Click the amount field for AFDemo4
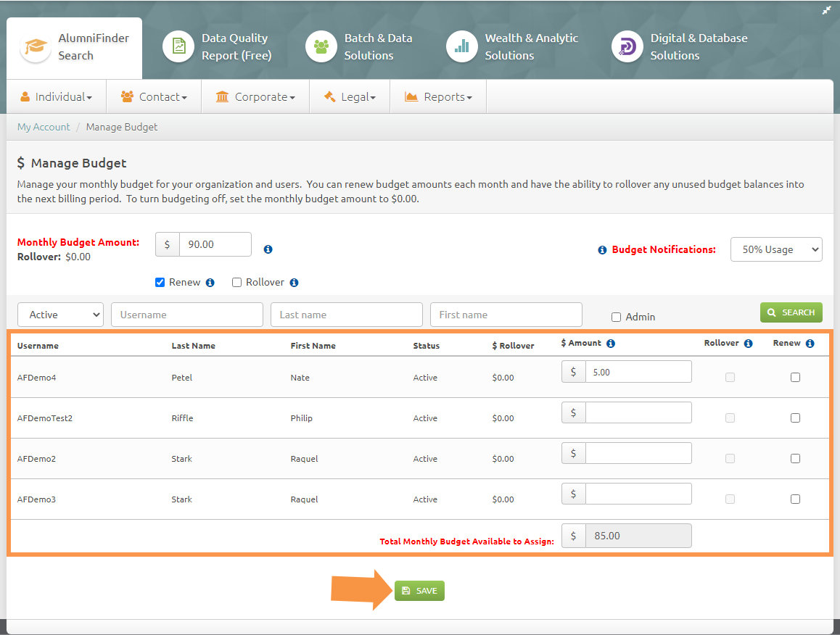The image size is (840, 635). tap(638, 372)
